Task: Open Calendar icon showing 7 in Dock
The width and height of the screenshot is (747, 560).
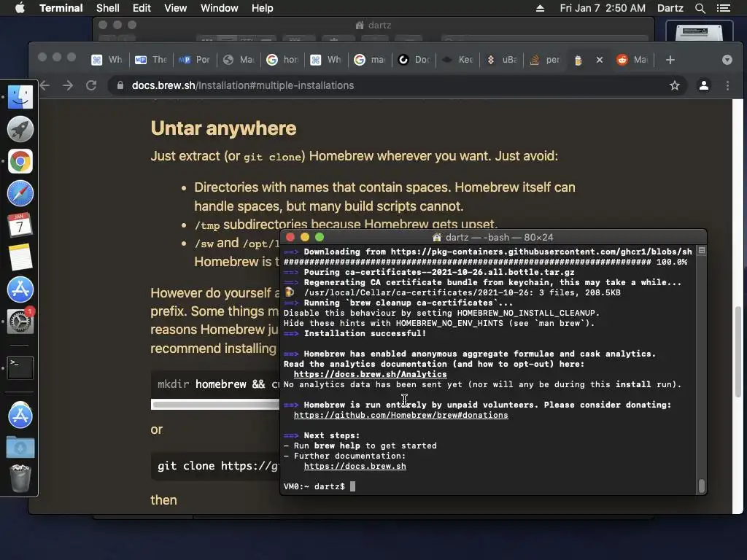Action: [20, 225]
